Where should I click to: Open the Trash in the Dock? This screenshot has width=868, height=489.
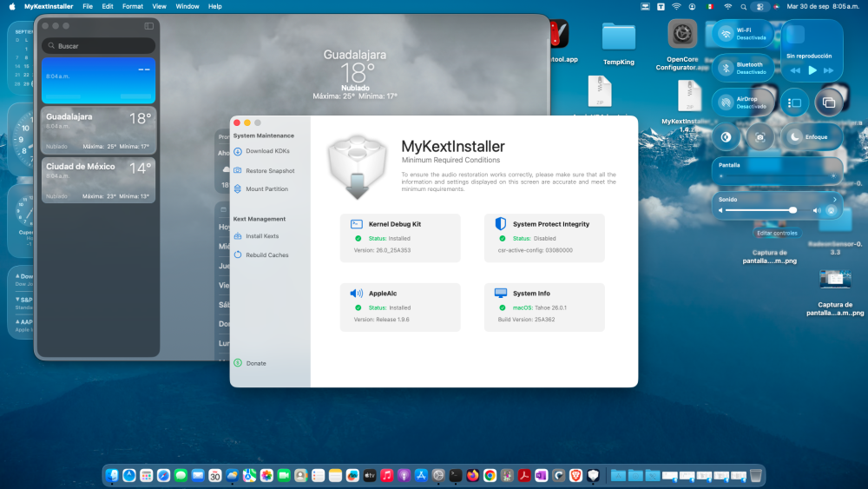tap(756, 475)
